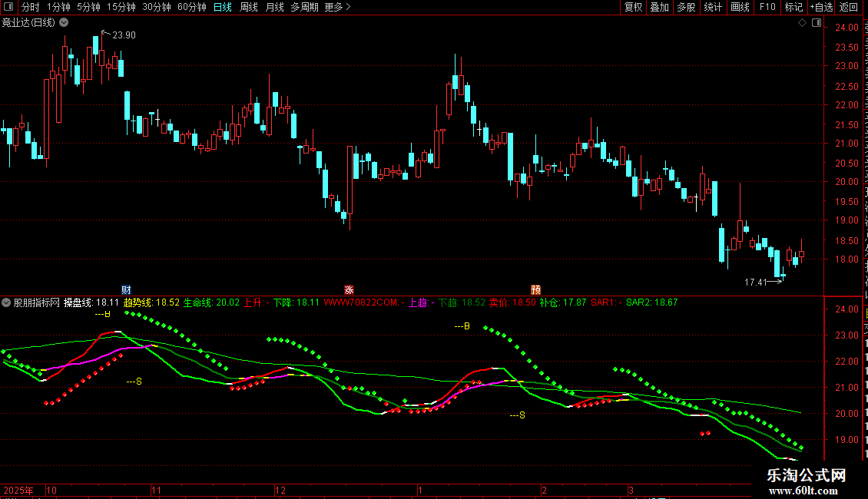868x499 pixels.
Task: Click month 12 on the time axis
Action: 280,490
